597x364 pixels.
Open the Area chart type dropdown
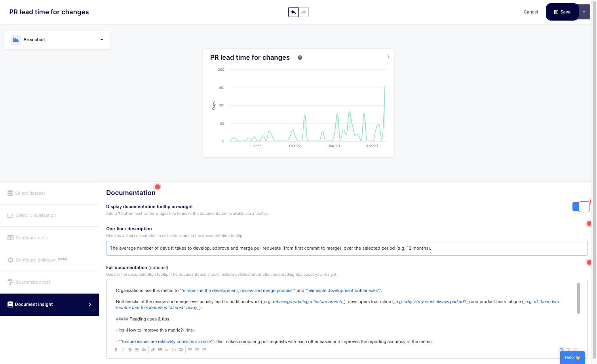point(57,40)
